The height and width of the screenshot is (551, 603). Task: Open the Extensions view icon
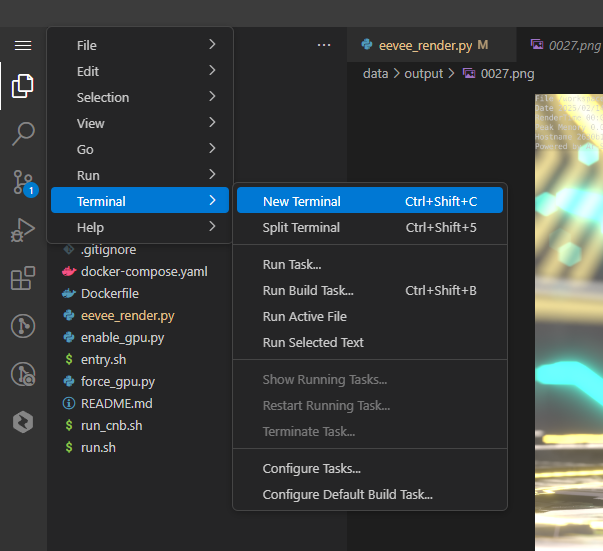(x=23, y=278)
